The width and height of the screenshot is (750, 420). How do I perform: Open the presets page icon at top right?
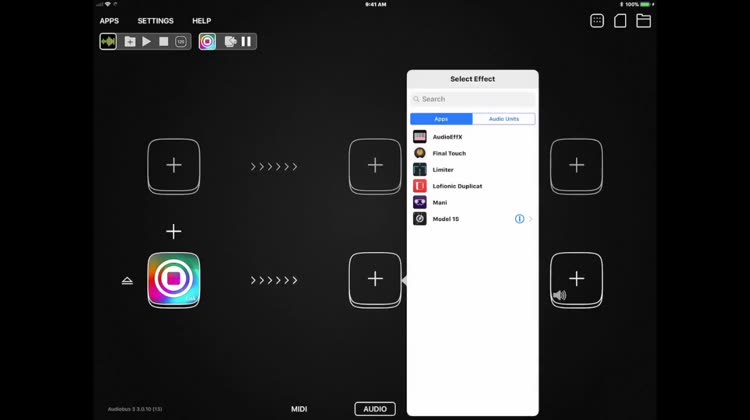tap(620, 21)
